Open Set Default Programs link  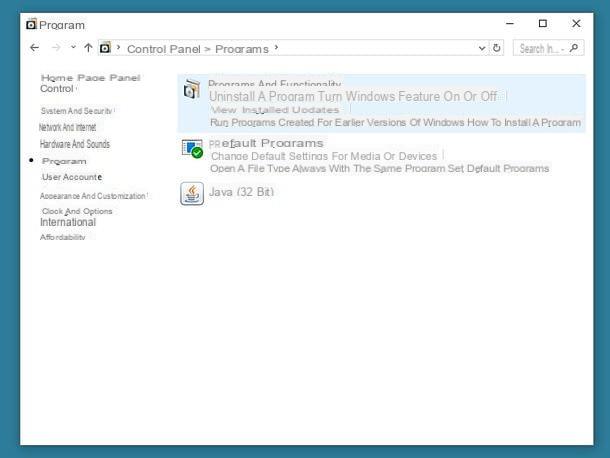(498, 168)
